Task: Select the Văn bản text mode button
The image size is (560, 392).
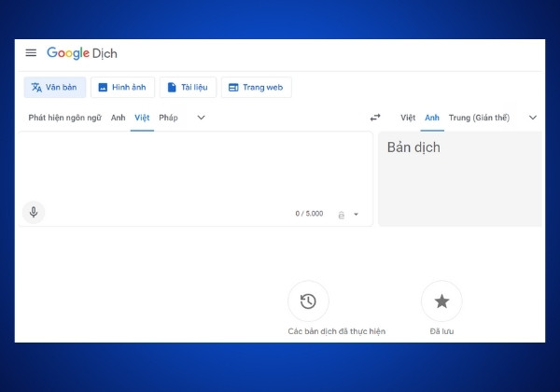Action: coord(55,87)
